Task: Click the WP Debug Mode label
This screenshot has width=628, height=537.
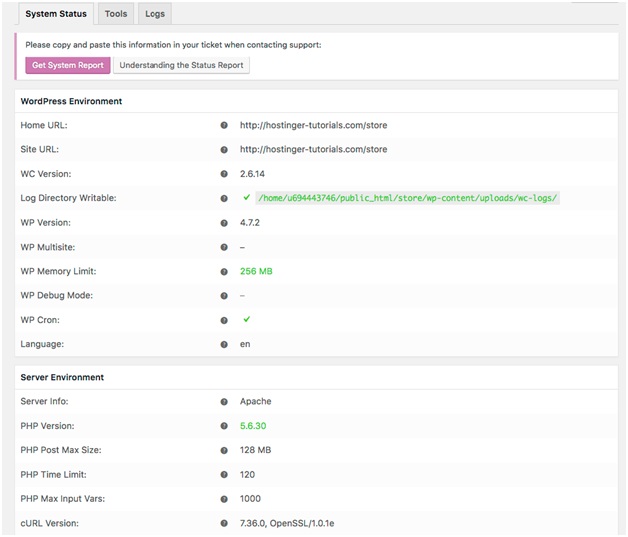Action: click(56, 296)
